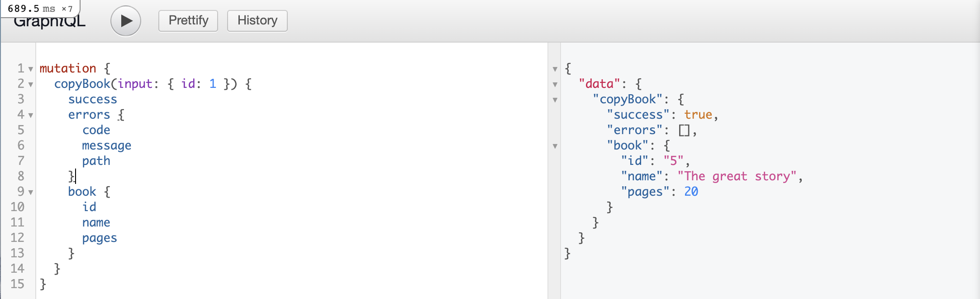Click the Prettify button
Screen dimensions: 980x299
click(x=188, y=21)
